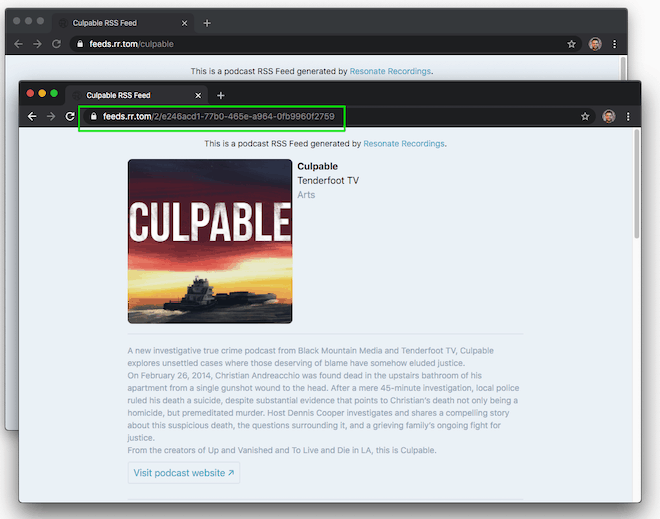
Task: Reload the page in the background window
Action: [x=56, y=44]
